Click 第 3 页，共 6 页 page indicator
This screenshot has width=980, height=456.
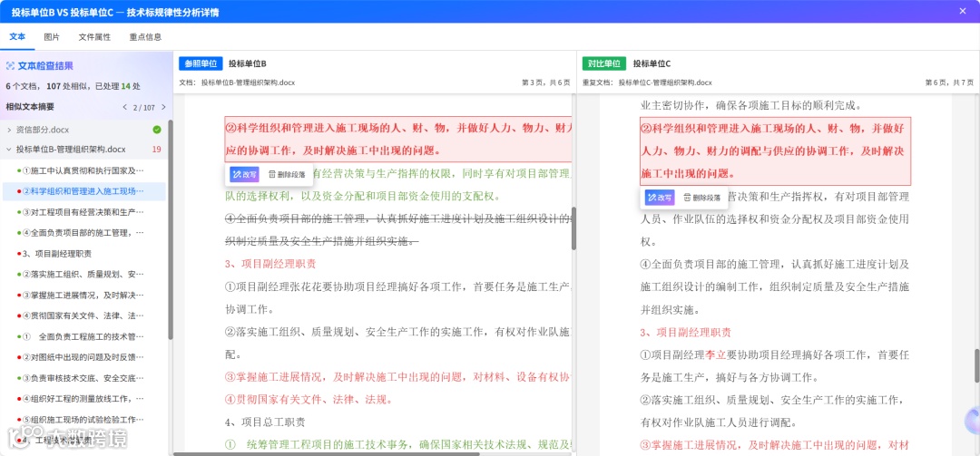546,82
